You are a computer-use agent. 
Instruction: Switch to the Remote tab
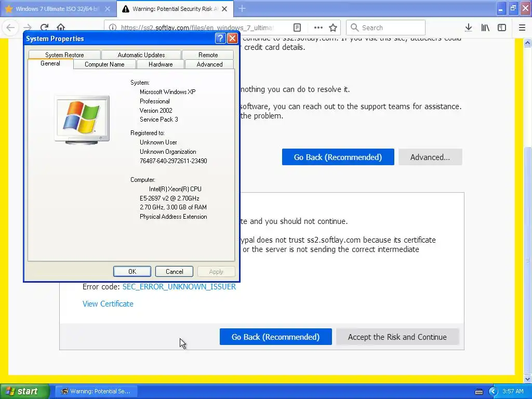[x=208, y=55]
